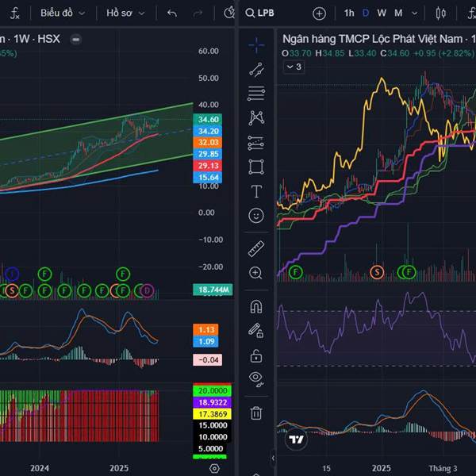Click the trash can to remove drawings

[256, 413]
